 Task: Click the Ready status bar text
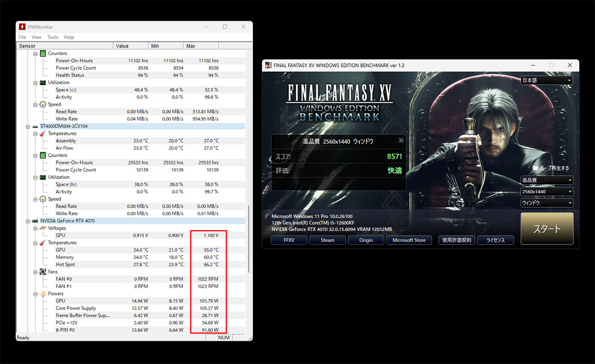pos(23,338)
